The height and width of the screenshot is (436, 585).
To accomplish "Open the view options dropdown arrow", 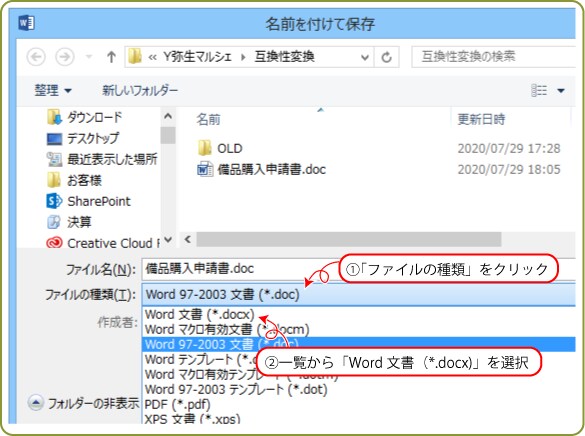I will pos(561,91).
